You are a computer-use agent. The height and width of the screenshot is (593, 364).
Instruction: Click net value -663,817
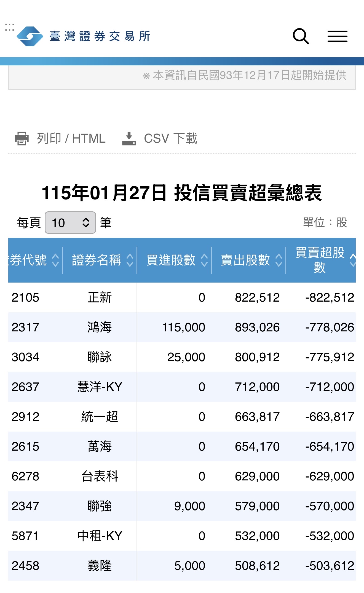[330, 417]
